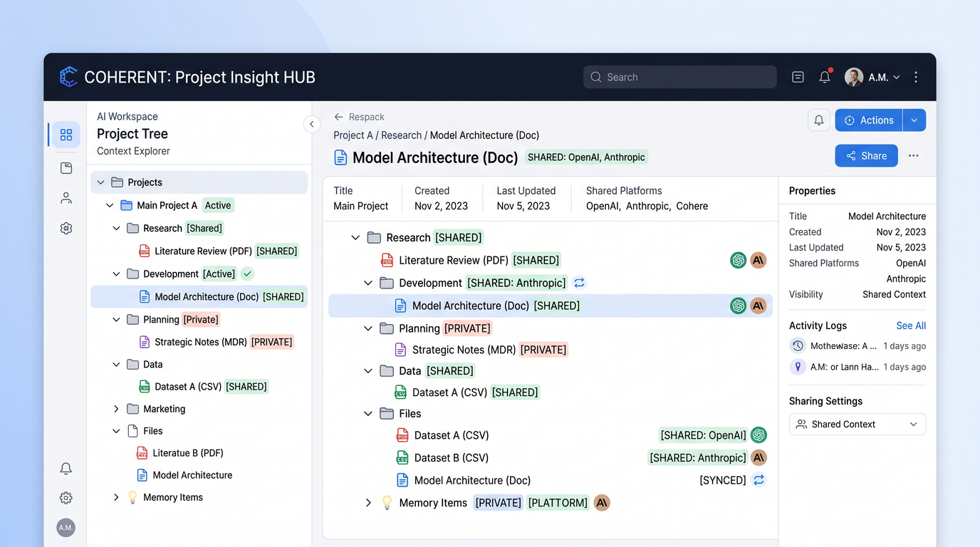Click OpenAI icon on Dataset A Files row
Screen dimensions: 980x547
(759, 435)
